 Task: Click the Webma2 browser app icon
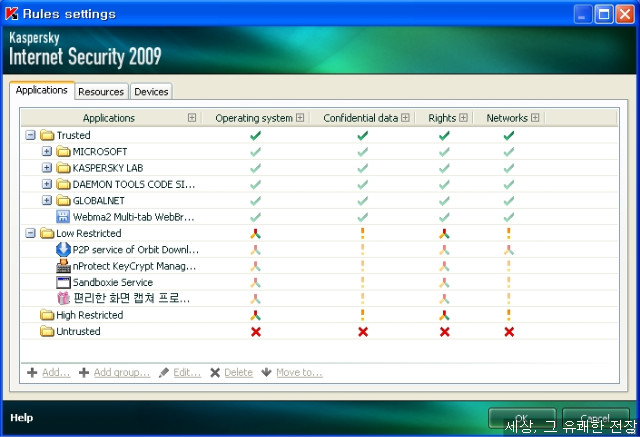point(63,217)
